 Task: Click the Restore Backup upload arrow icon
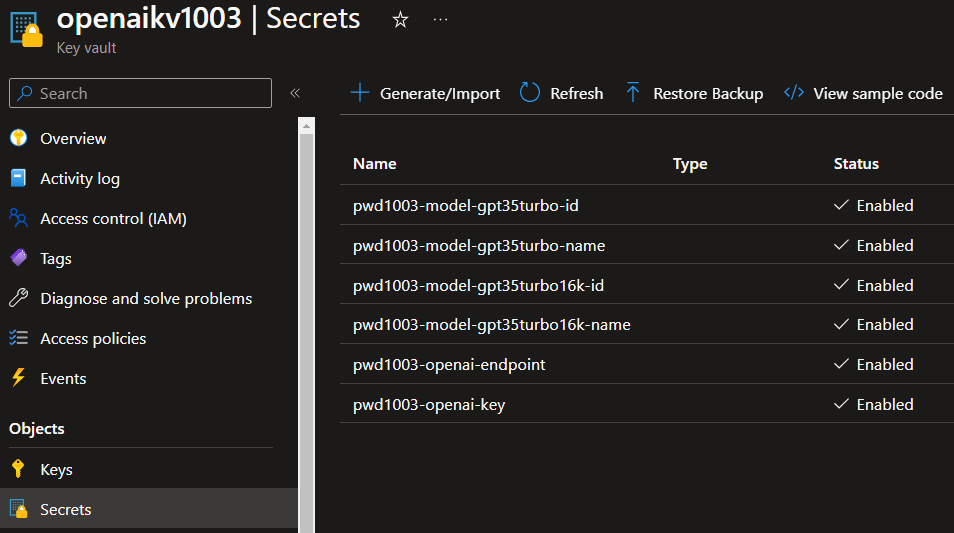[633, 92]
